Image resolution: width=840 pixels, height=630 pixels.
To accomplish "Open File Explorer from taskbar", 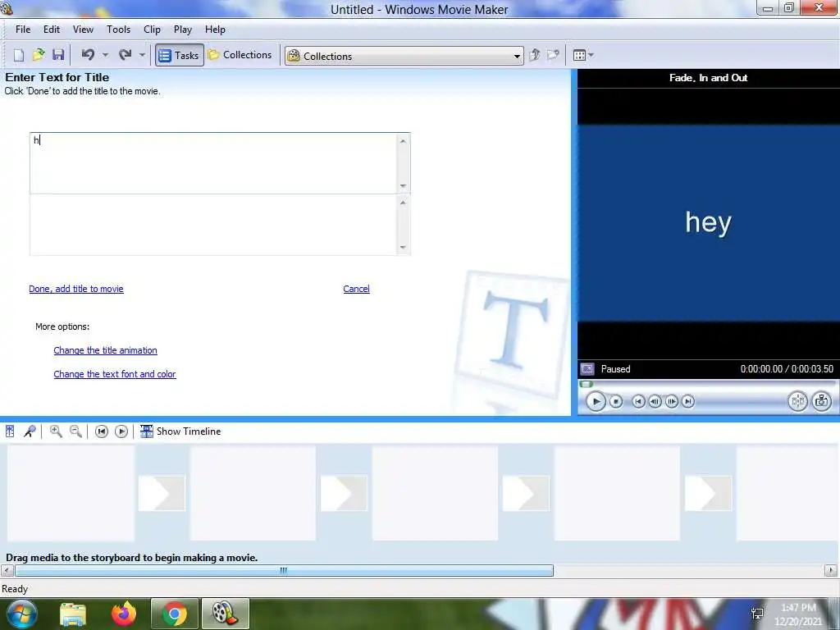I will pos(73,614).
